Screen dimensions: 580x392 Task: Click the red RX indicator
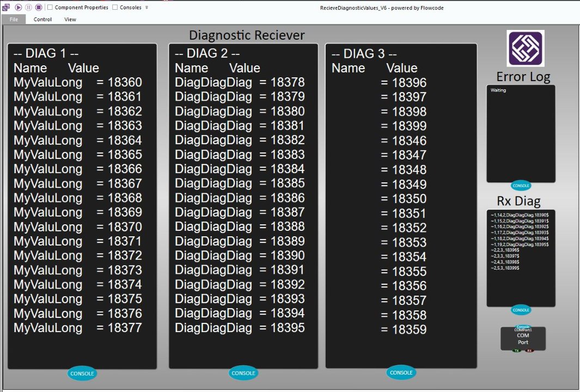pyautogui.click(x=529, y=351)
